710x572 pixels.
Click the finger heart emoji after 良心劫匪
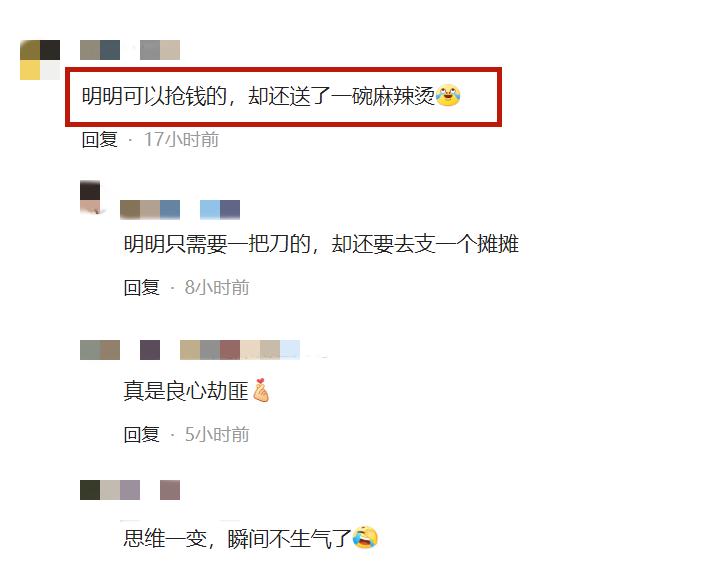point(261,390)
